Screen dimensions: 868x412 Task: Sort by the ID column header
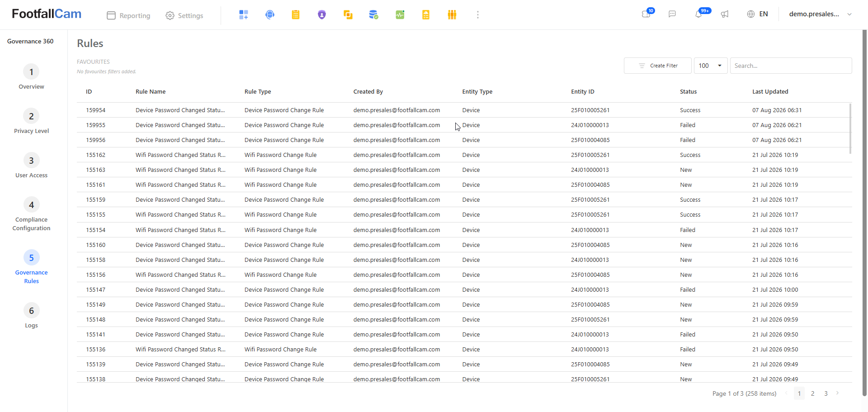(89, 92)
